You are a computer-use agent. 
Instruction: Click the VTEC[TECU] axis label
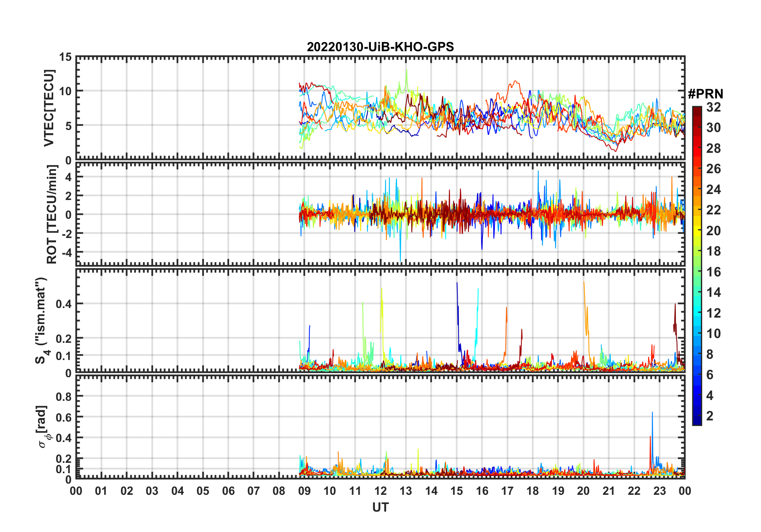49,108
